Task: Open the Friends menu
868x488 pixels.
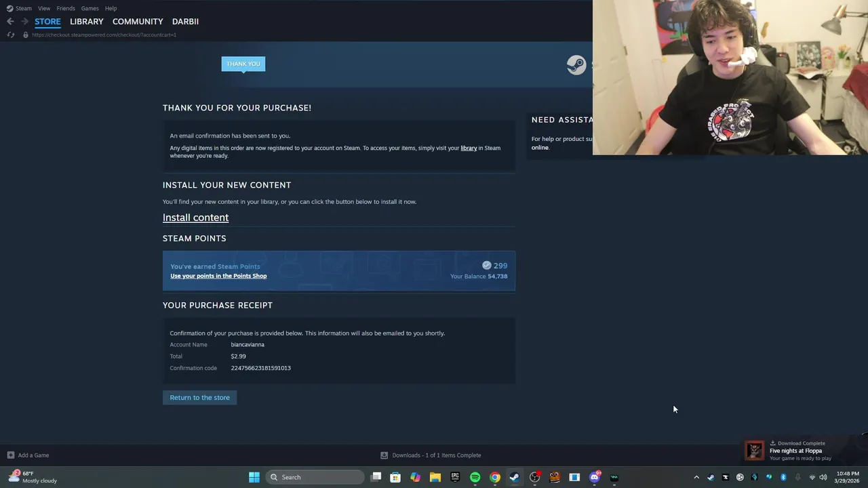Action: click(x=66, y=8)
